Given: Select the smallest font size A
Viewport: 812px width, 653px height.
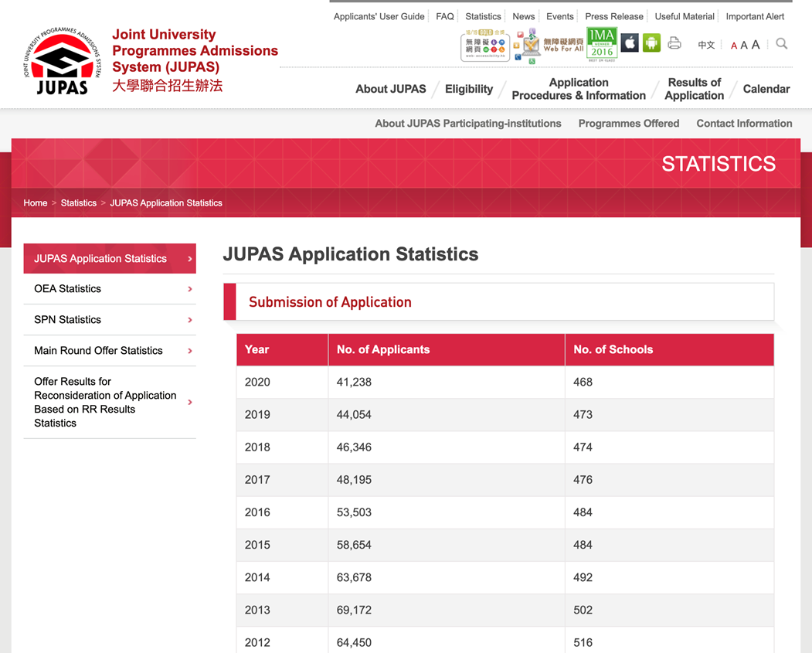Looking at the screenshot, I should (x=734, y=46).
